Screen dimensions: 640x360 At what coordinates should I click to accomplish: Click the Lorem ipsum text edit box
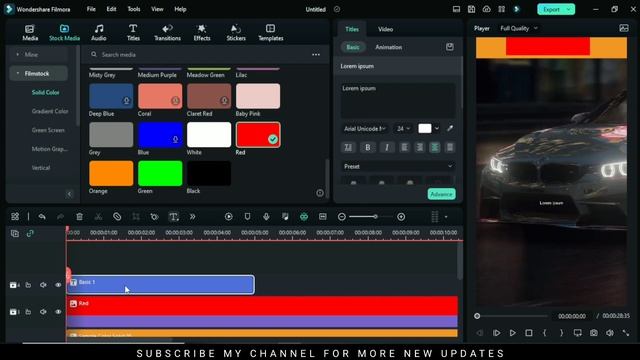(x=398, y=100)
